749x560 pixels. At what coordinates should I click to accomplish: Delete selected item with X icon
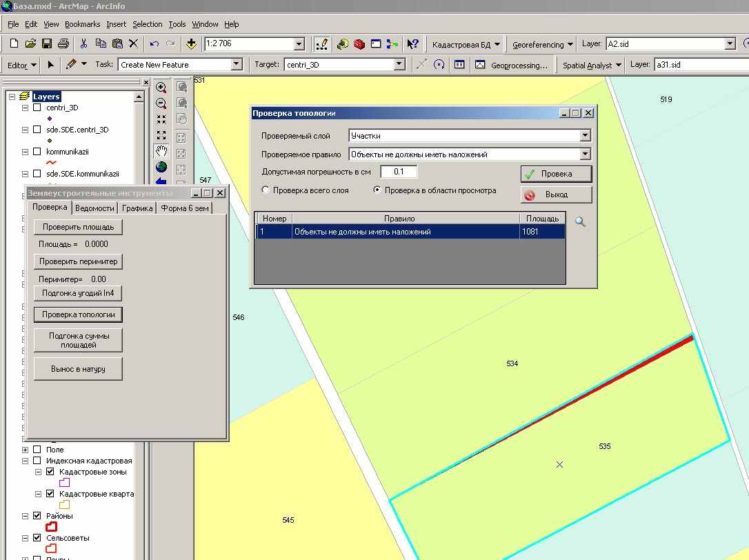(x=134, y=43)
